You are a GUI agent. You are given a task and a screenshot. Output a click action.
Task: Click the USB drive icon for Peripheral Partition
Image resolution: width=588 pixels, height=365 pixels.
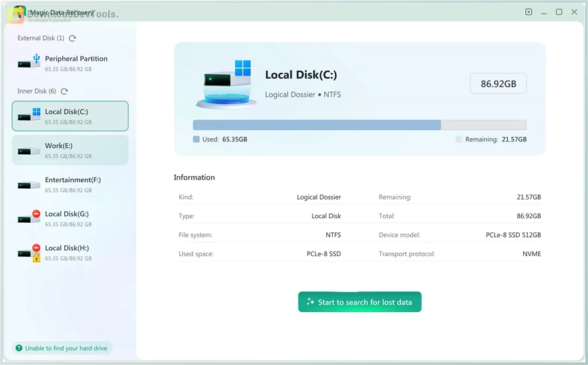pyautogui.click(x=29, y=62)
